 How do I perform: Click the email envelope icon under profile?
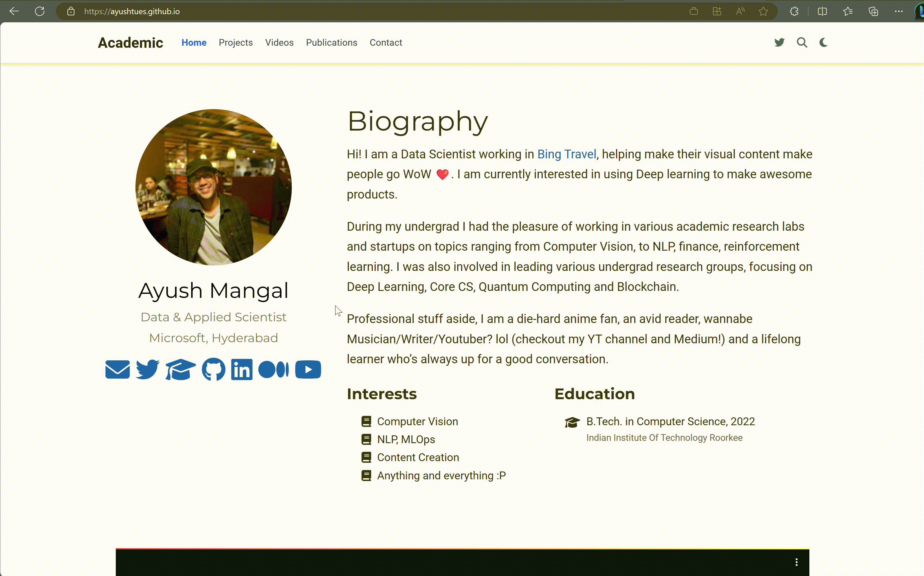pyautogui.click(x=117, y=370)
